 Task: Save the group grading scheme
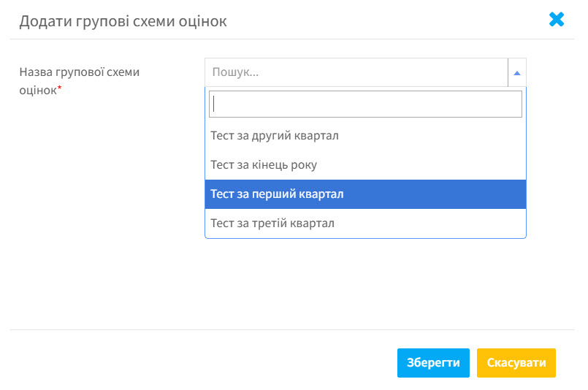point(433,363)
